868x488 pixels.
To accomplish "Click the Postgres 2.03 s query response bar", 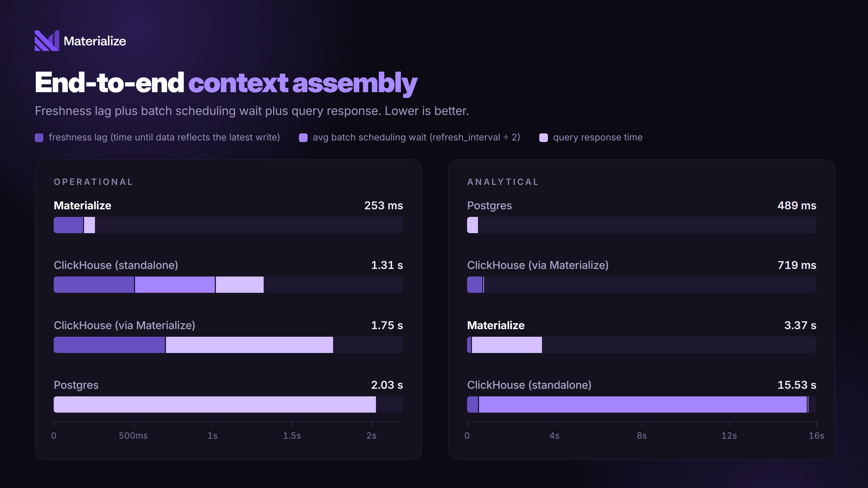I will pyautogui.click(x=215, y=404).
